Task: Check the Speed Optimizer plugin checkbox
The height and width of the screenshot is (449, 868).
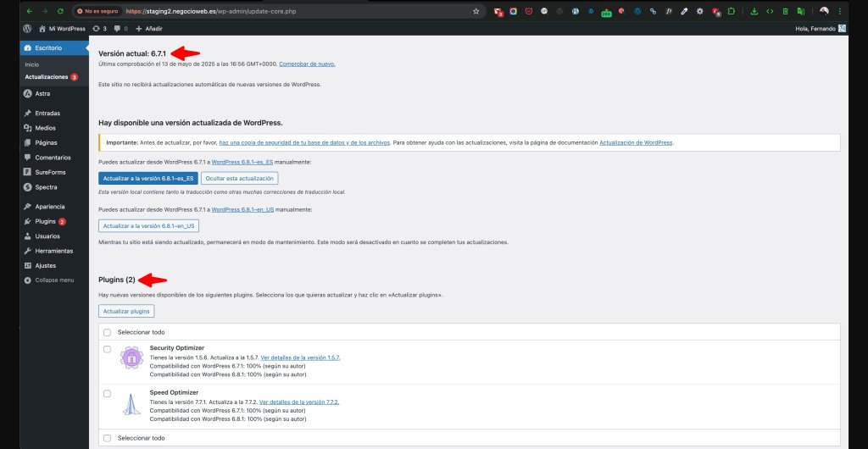Action: (x=108, y=394)
